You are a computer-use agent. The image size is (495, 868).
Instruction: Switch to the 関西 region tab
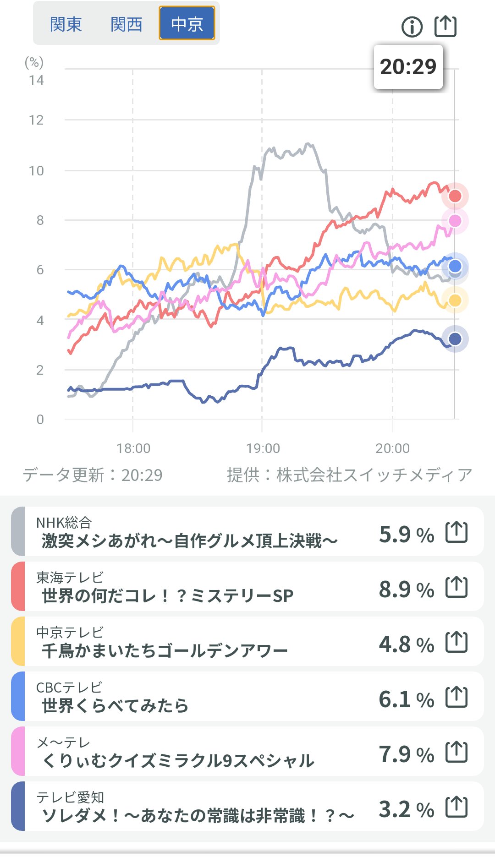click(x=126, y=24)
